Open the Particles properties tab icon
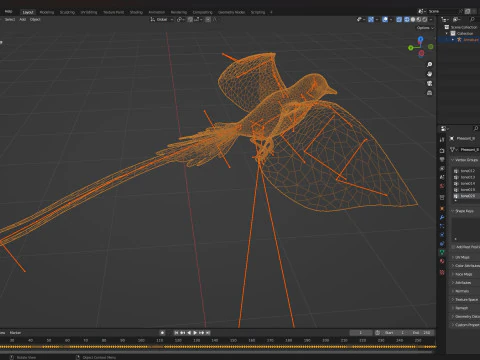This screenshot has width=480, height=360. click(442, 226)
